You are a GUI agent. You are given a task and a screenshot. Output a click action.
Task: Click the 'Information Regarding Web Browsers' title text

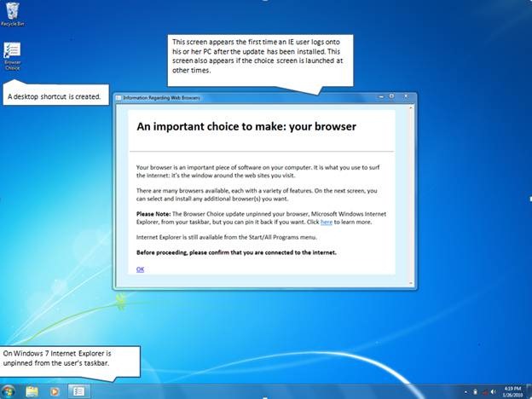click(x=161, y=98)
